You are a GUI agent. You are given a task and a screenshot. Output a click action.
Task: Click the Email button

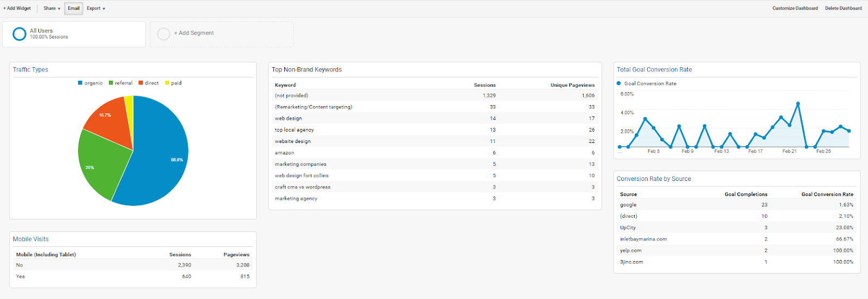click(74, 8)
